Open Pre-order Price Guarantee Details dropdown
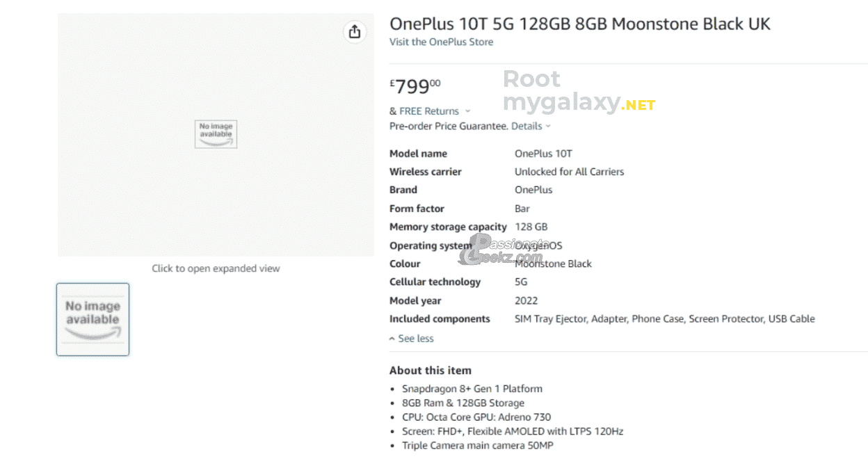 pos(531,127)
